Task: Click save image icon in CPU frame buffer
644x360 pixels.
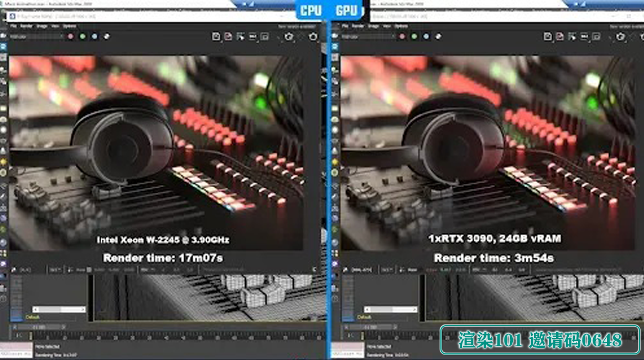Action: coord(216,37)
